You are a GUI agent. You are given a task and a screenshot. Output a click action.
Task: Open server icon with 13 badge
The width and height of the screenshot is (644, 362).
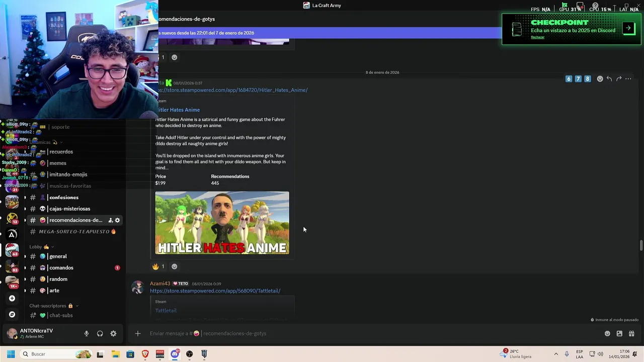tap(12, 218)
